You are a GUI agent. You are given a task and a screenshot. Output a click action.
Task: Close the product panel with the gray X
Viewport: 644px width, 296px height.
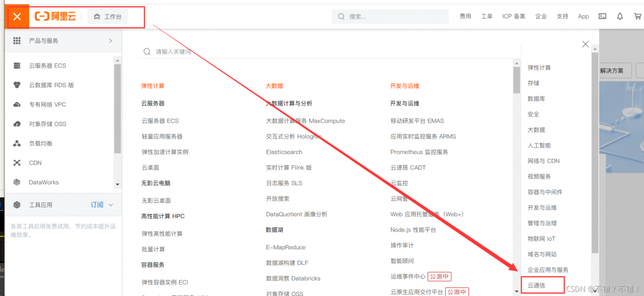tap(585, 44)
